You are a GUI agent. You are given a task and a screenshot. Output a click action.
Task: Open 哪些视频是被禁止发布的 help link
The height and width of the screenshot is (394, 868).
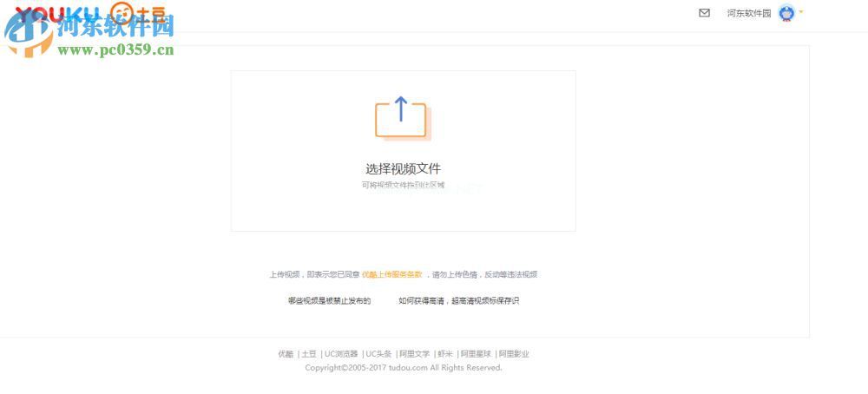[329, 301]
